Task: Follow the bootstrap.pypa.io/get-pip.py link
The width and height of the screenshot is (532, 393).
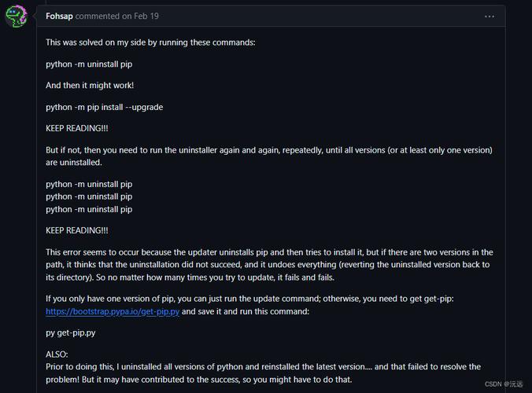Action: point(113,311)
